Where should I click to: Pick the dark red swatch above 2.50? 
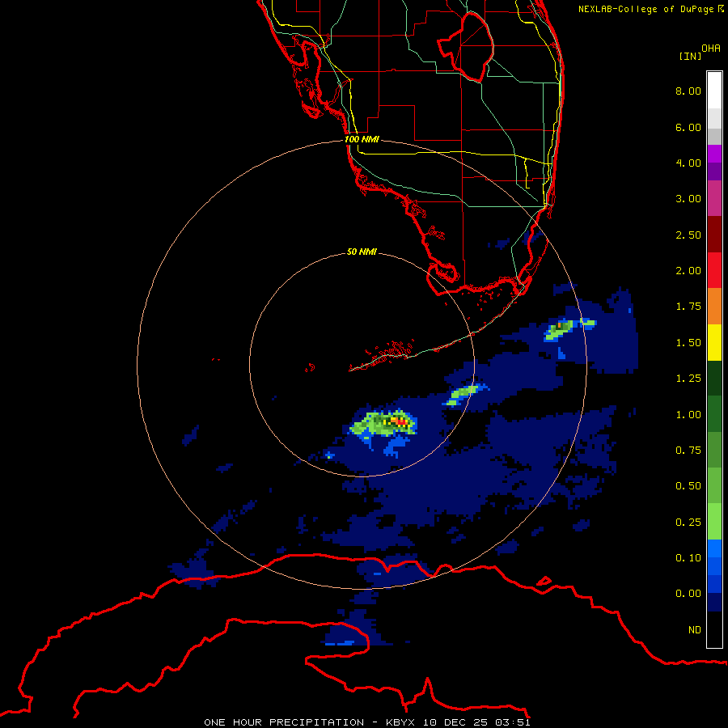pos(714,234)
